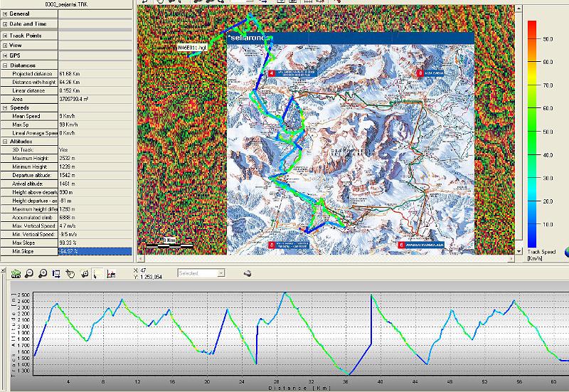
Task: Expand the Date and Time section
Action: (x=5, y=24)
